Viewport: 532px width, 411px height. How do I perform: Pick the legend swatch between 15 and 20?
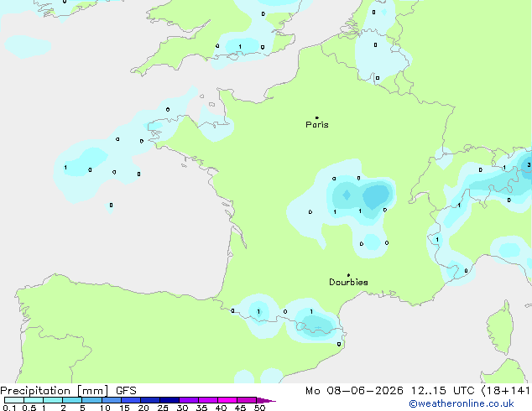click(x=130, y=400)
